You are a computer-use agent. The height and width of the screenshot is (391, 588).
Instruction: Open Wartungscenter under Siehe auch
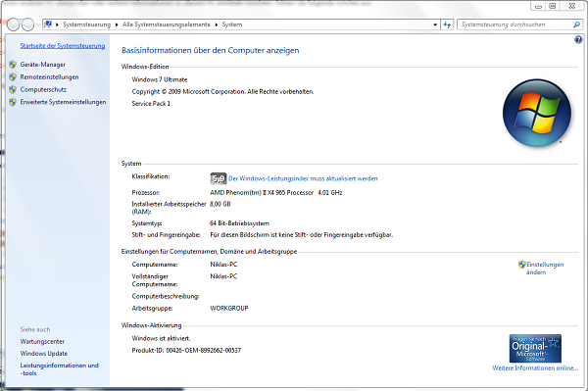pos(42,342)
